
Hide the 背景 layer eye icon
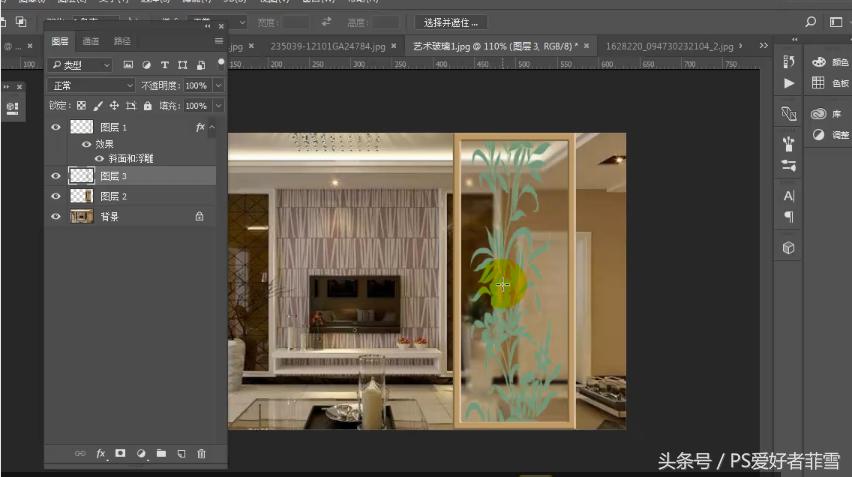[x=55, y=216]
